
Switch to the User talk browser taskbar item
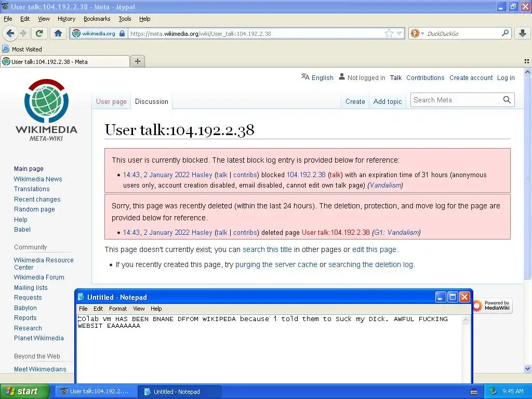tap(97, 391)
